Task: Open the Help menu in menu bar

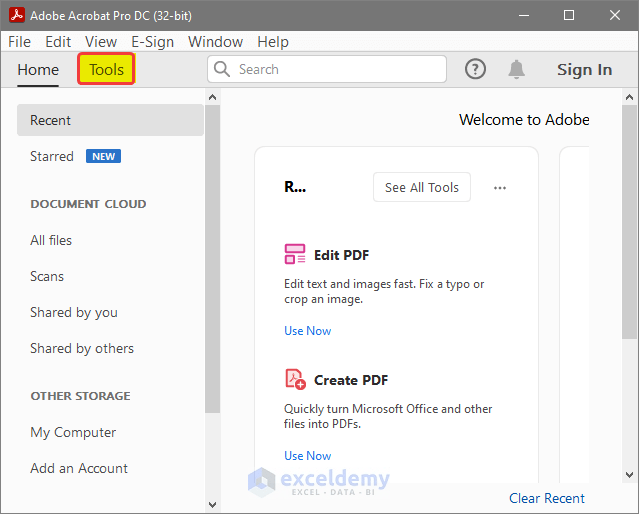Action: pos(273,42)
